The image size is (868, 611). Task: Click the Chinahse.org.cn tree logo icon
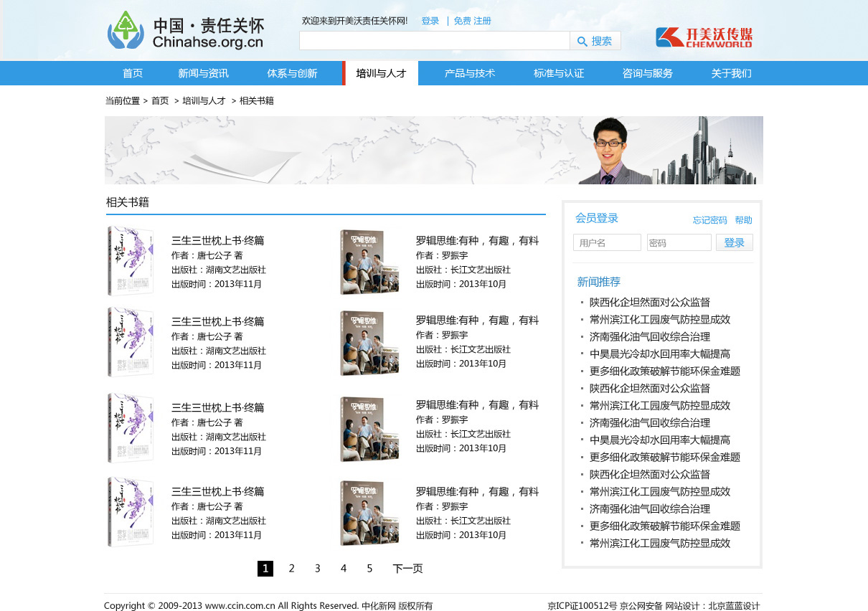coord(126,31)
